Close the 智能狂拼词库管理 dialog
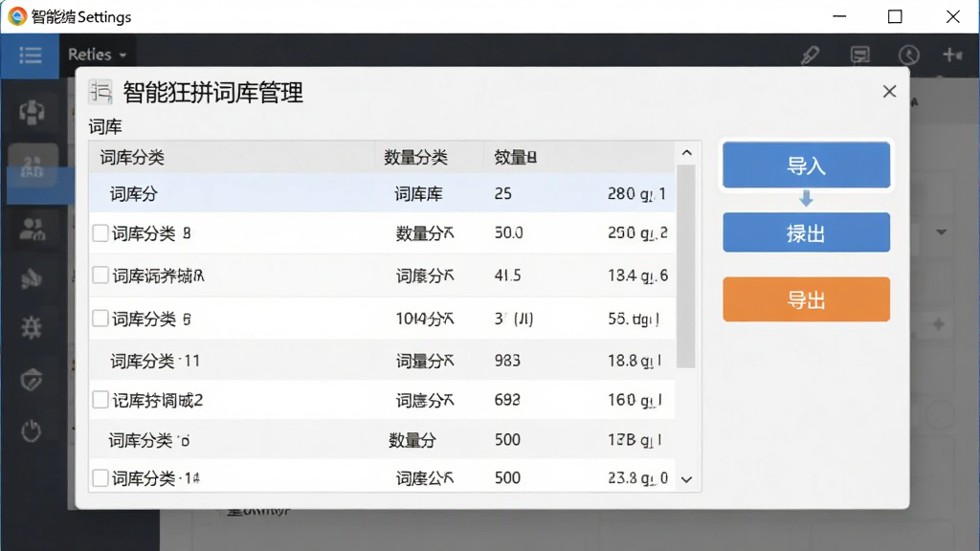Screen dimensions: 980x551 (x=889, y=92)
